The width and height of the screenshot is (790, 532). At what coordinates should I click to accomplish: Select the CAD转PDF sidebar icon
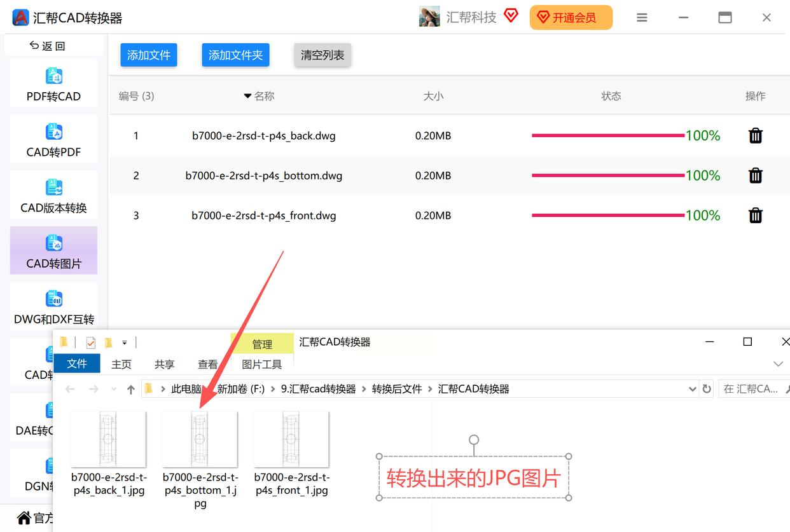pos(53,132)
